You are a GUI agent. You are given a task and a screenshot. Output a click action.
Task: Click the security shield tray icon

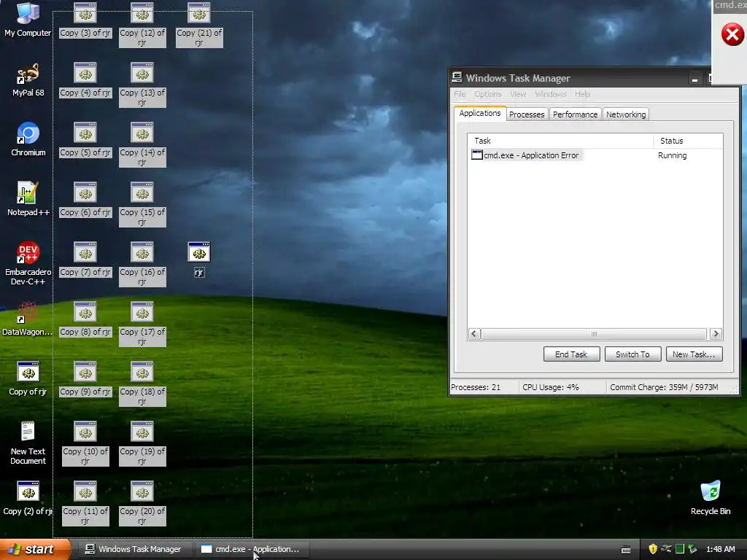point(653,549)
